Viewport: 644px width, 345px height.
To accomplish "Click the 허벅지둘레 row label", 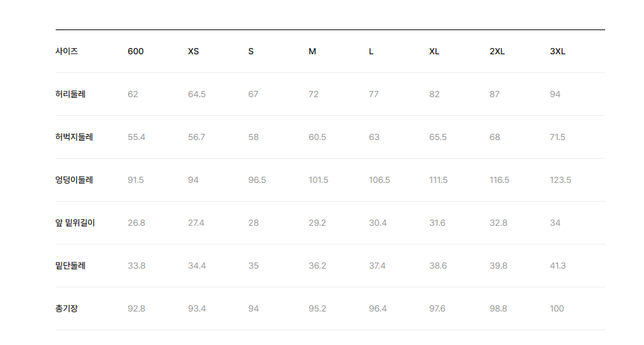I will (74, 137).
